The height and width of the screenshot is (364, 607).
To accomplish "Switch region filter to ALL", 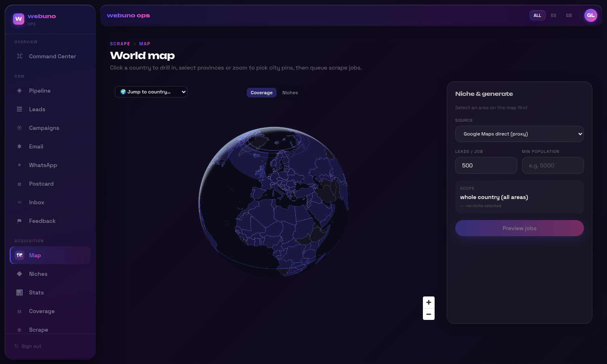I will click(x=537, y=15).
